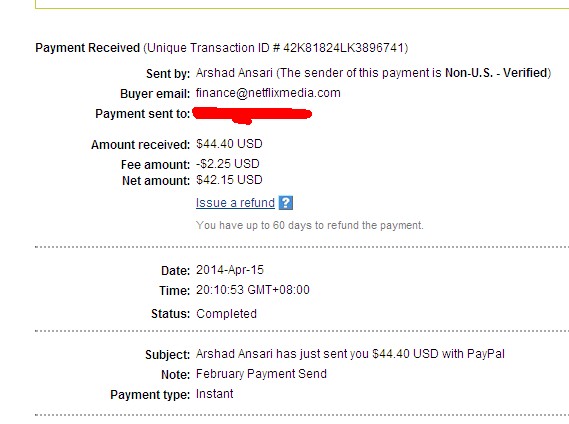The image size is (569, 424).
Task: Click the red redacted recipient scribble
Action: tap(252, 115)
